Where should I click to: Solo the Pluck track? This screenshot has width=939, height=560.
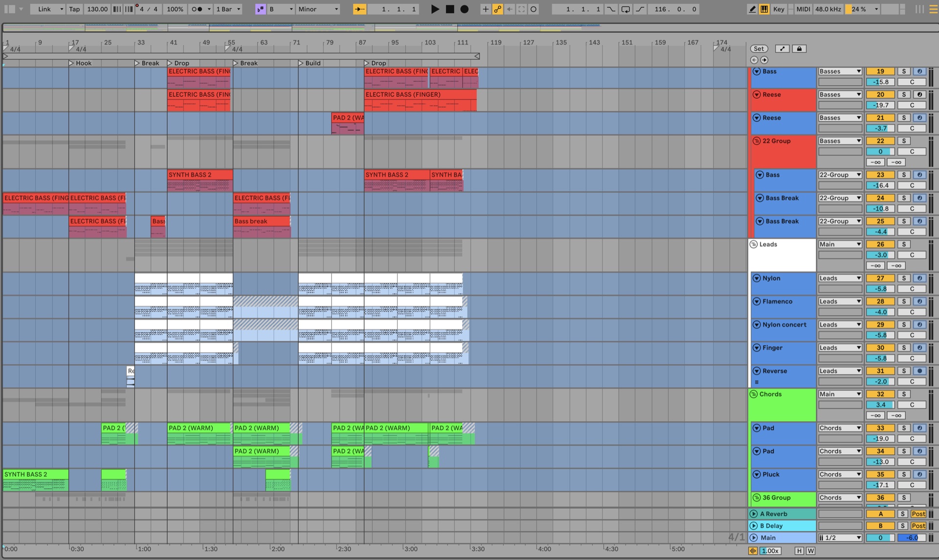(904, 474)
